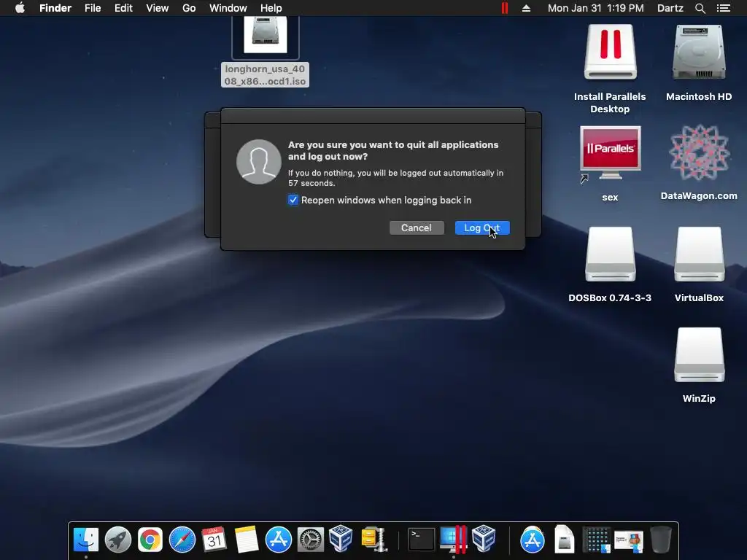Select the longhorn ISO file on desktop

[x=266, y=52]
